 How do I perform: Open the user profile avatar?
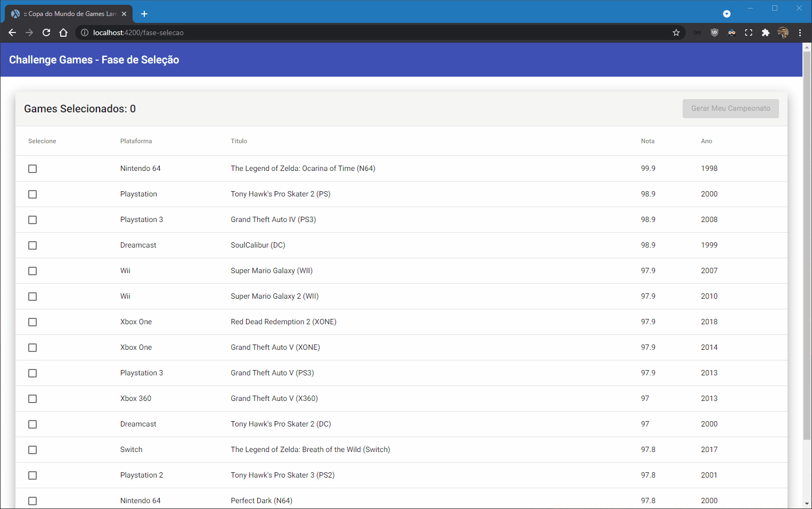click(x=783, y=32)
